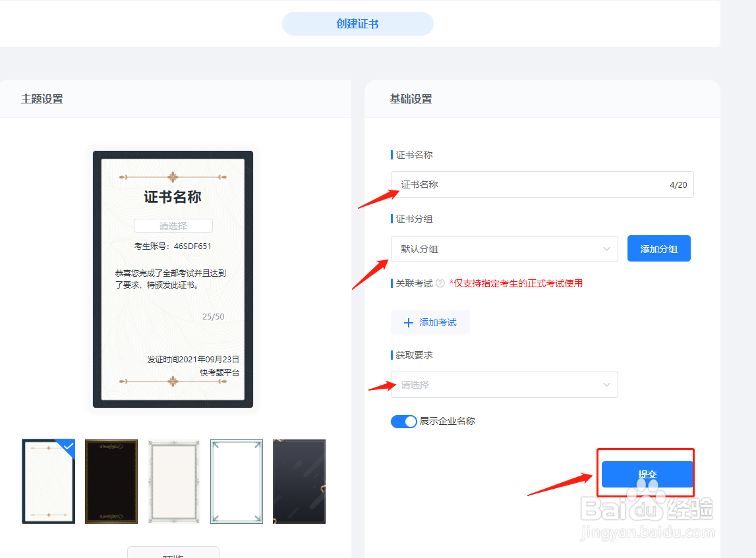756x558 pixels.
Task: Select the 创建证书 tab at top
Action: [357, 23]
